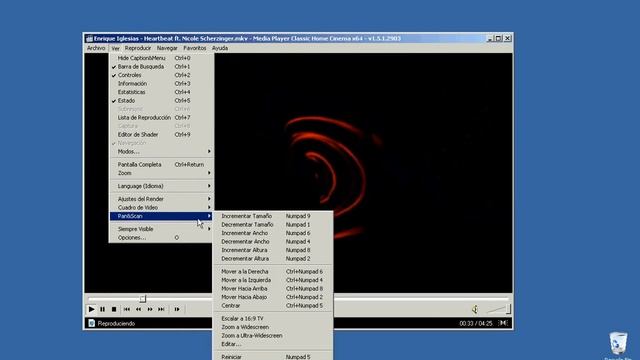Skip to next track button
This screenshot has width=640, height=360.
point(161,309)
